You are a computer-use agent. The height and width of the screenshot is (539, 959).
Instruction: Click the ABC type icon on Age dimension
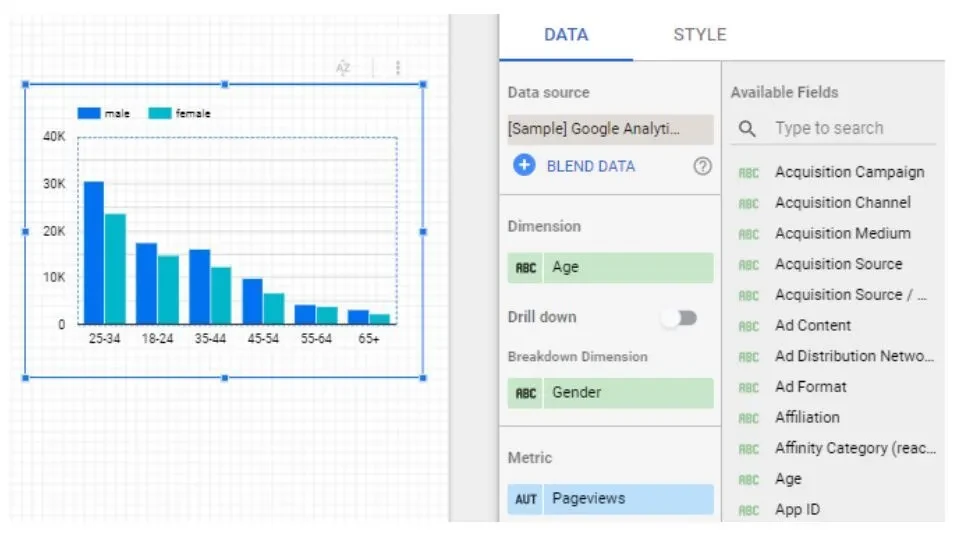click(x=525, y=268)
